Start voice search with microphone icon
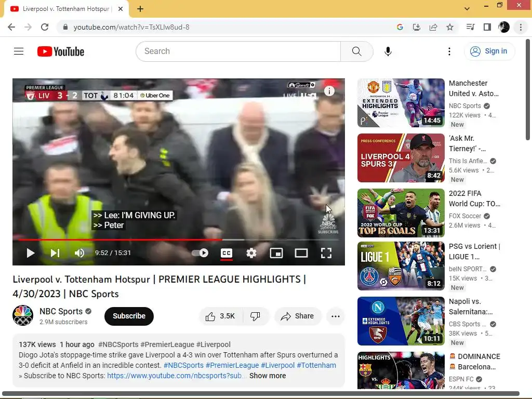Screen dimensions: 532x399 coord(388,51)
